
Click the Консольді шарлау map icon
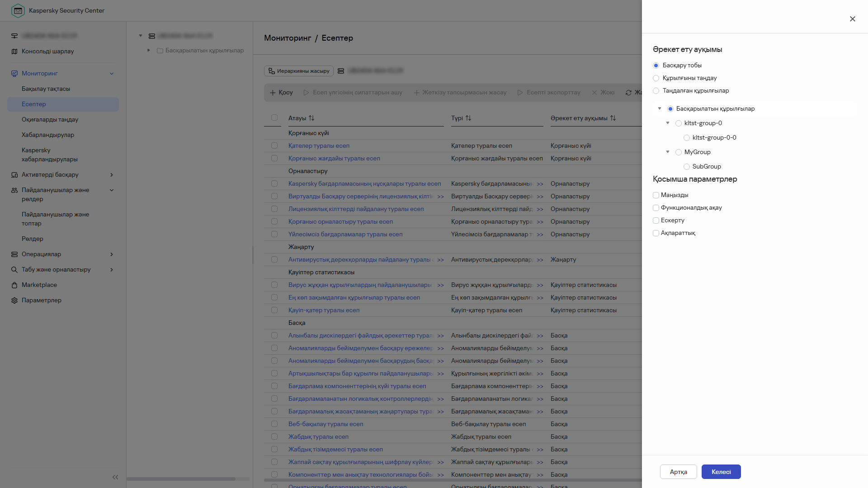(x=14, y=52)
